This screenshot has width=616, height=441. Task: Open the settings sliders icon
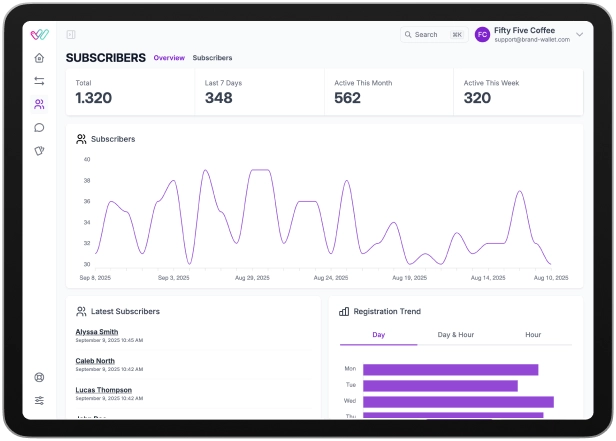[39, 400]
